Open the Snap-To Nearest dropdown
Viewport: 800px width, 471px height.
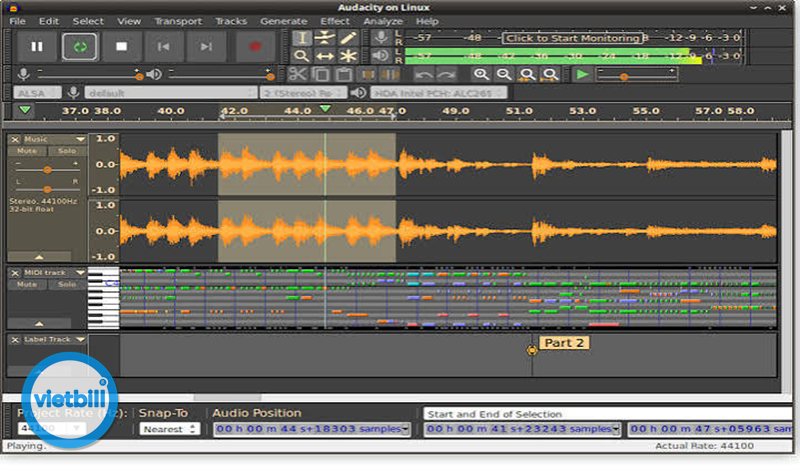point(169,429)
